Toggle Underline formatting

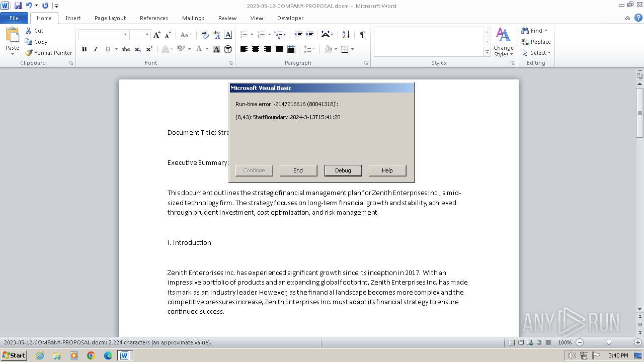click(107, 49)
